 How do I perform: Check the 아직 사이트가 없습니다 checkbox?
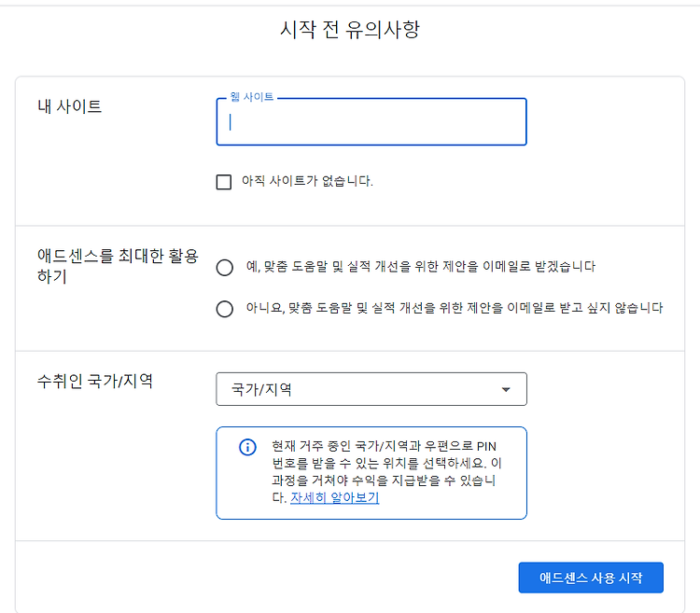point(224,182)
